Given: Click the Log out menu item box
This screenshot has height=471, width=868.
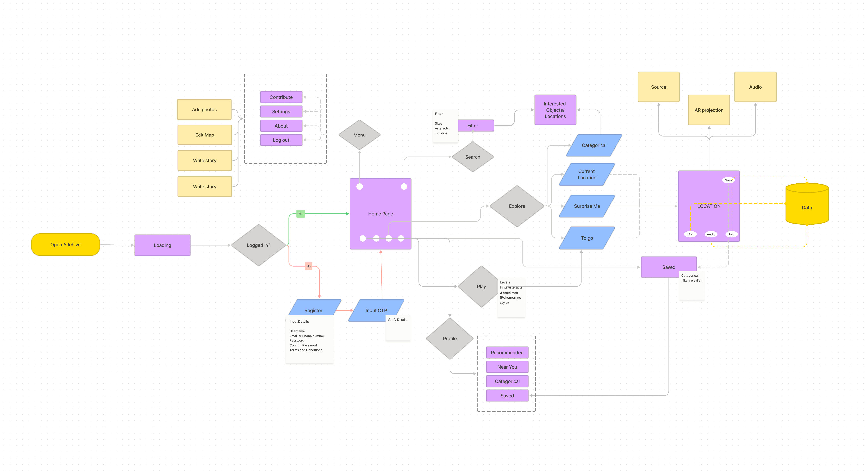Looking at the screenshot, I should coord(281,140).
